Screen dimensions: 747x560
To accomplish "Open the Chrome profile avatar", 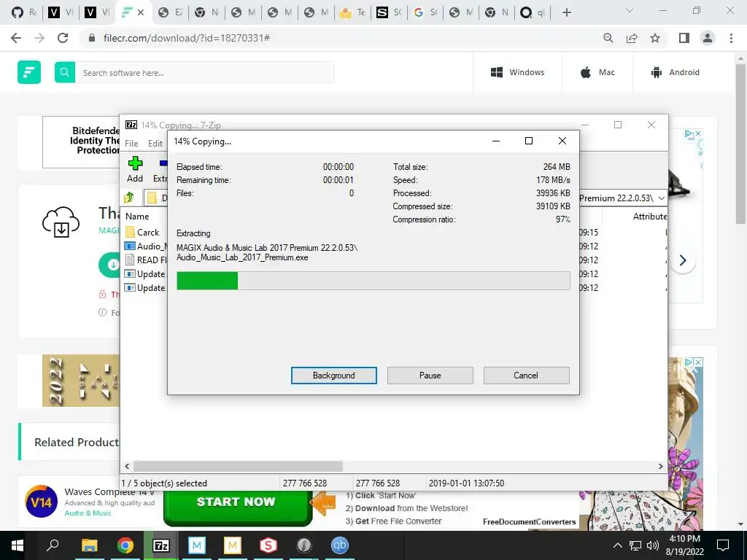I will (x=708, y=38).
